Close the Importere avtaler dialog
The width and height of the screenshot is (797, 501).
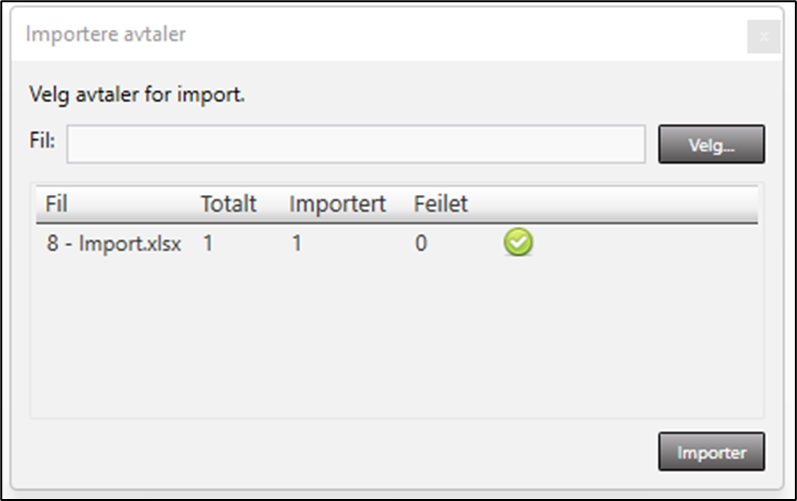[x=763, y=36]
